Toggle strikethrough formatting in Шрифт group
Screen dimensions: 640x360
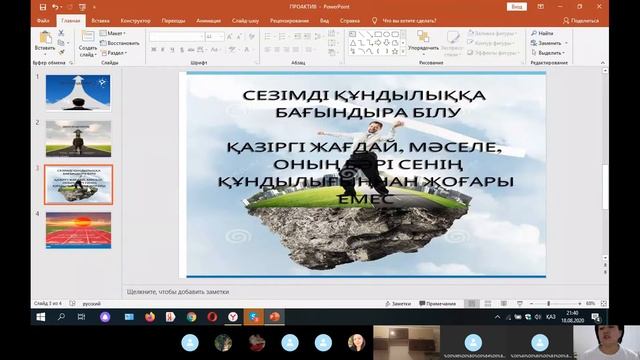(x=191, y=50)
